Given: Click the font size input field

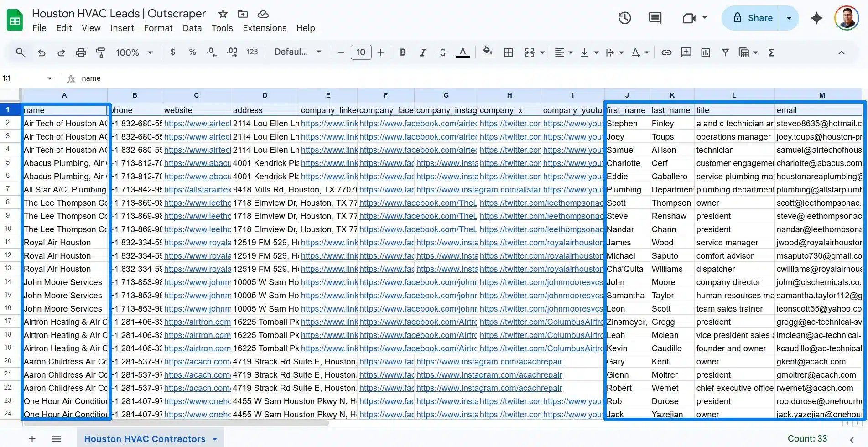Looking at the screenshot, I should tap(361, 52).
